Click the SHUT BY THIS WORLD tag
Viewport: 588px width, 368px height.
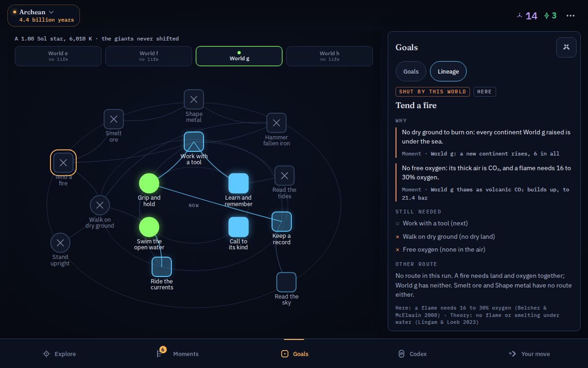[x=433, y=92]
